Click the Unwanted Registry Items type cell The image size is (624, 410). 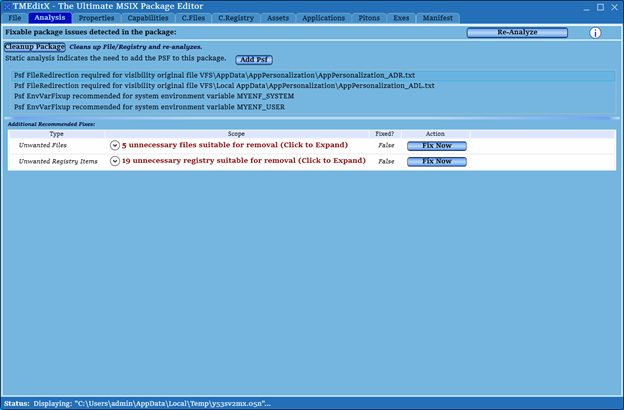click(x=58, y=161)
